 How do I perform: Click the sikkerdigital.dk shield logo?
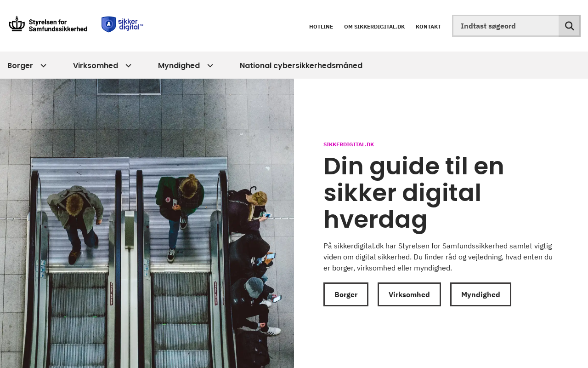click(x=122, y=24)
